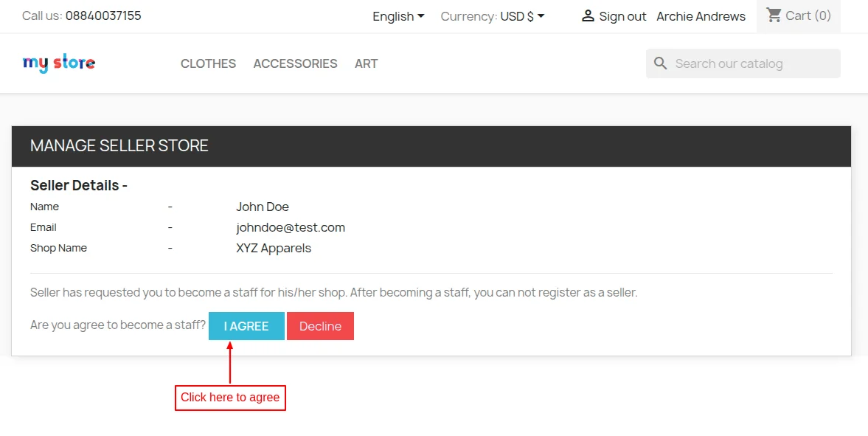Open the shopping cart
The image size is (868, 436).
(x=799, y=15)
